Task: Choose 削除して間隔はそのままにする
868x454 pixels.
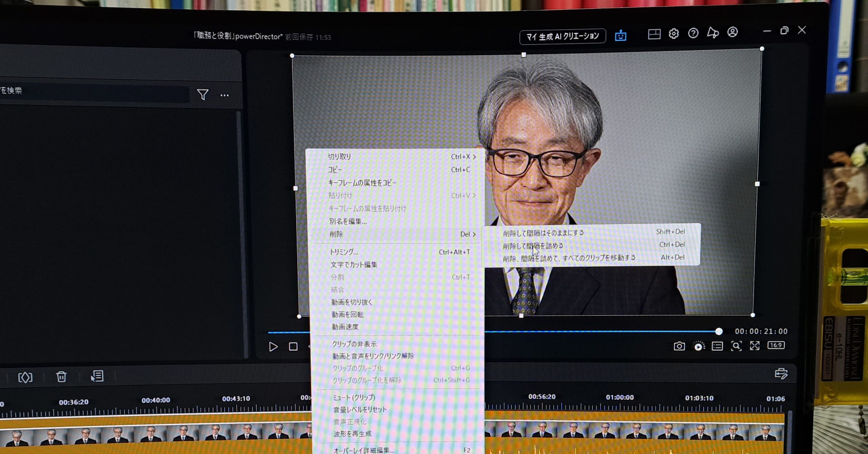Action: click(x=543, y=233)
